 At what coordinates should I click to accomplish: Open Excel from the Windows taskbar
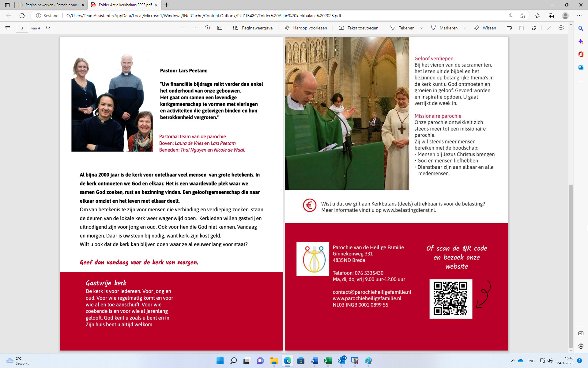[328, 361]
